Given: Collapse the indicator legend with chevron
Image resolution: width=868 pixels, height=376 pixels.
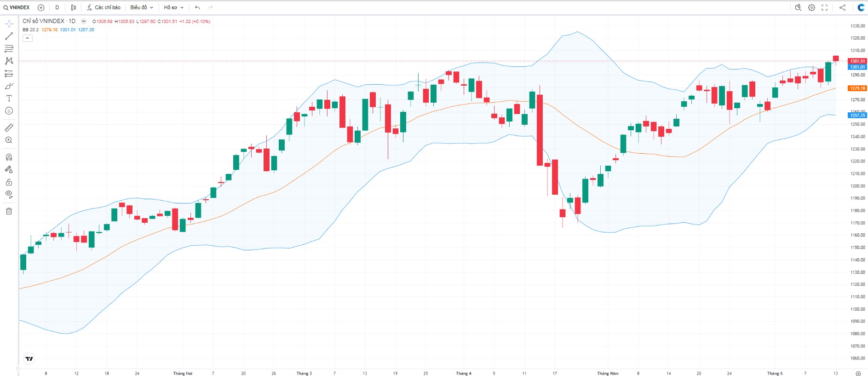Looking at the screenshot, I should click(28, 38).
